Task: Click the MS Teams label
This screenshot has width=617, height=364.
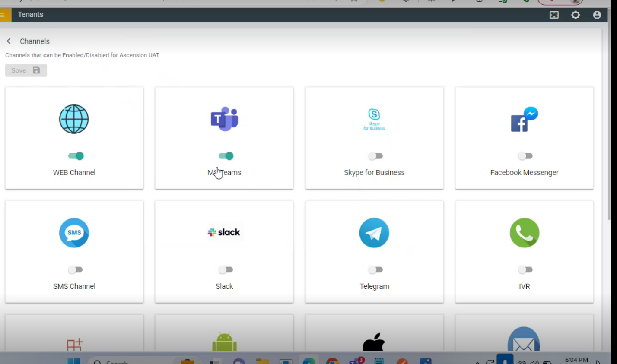Action: (x=224, y=173)
